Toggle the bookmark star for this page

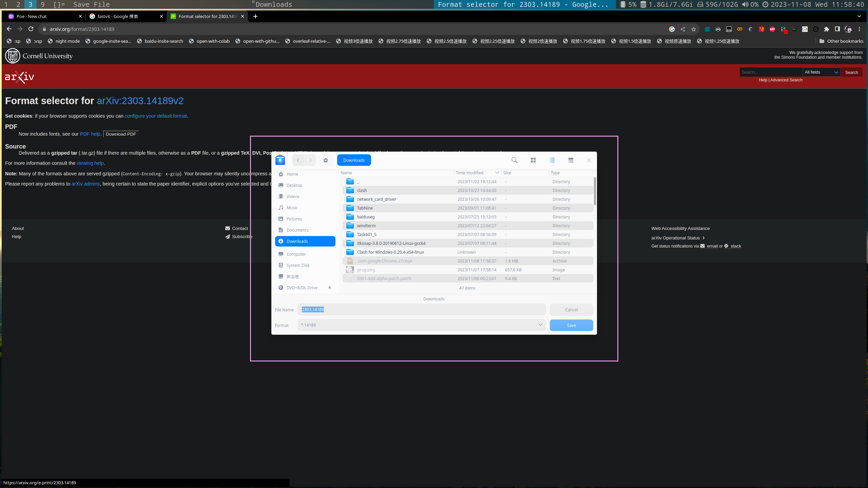pos(693,29)
